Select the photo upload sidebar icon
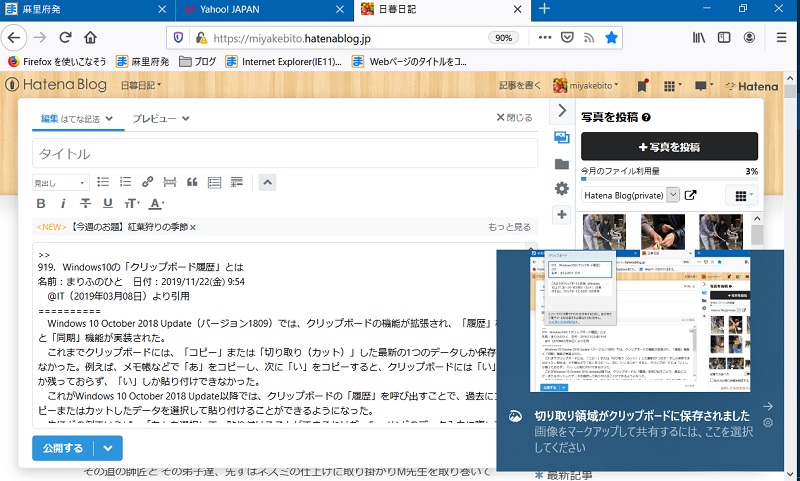The width and height of the screenshot is (800, 481). point(562,137)
